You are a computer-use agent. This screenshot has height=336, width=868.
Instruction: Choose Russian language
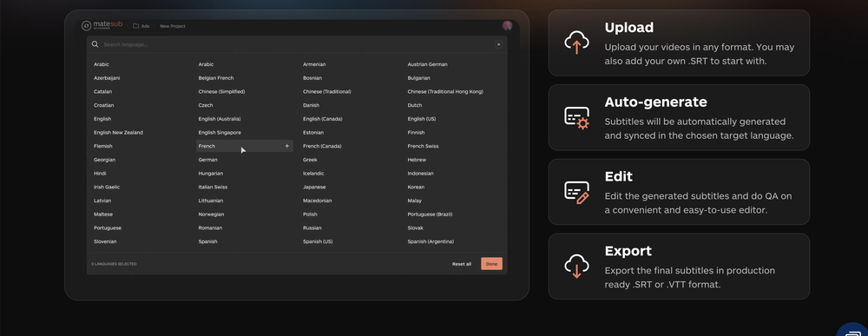click(312, 228)
